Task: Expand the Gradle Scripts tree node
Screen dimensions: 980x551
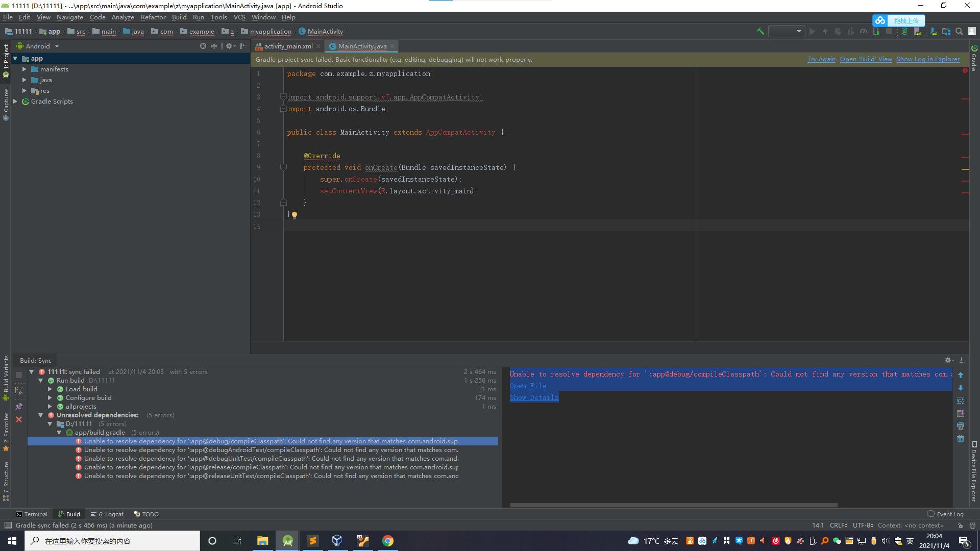Action: click(15, 102)
